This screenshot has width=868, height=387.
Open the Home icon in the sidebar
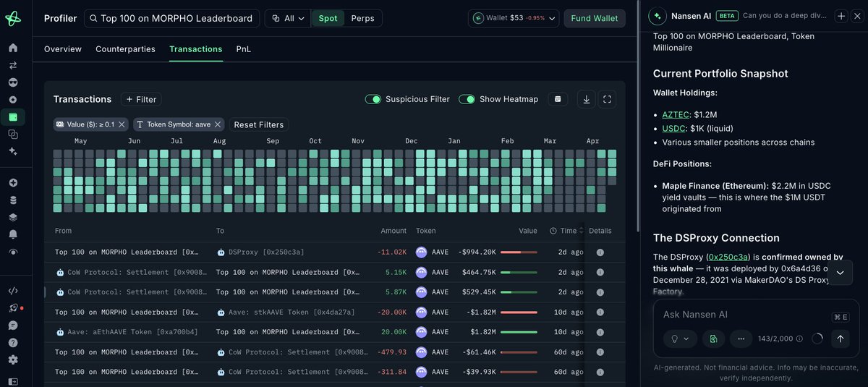pyautogui.click(x=13, y=48)
